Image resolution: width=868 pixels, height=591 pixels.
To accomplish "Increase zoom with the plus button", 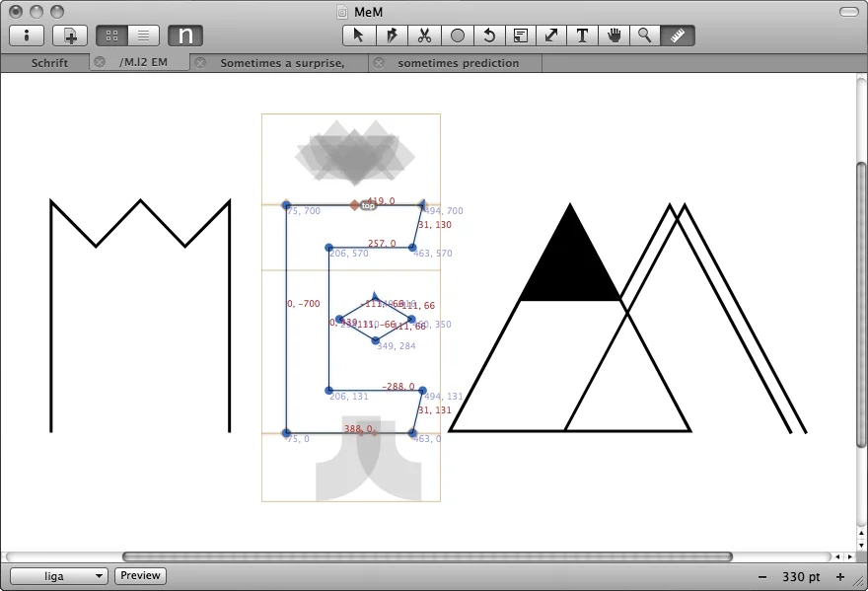I will [x=840, y=577].
